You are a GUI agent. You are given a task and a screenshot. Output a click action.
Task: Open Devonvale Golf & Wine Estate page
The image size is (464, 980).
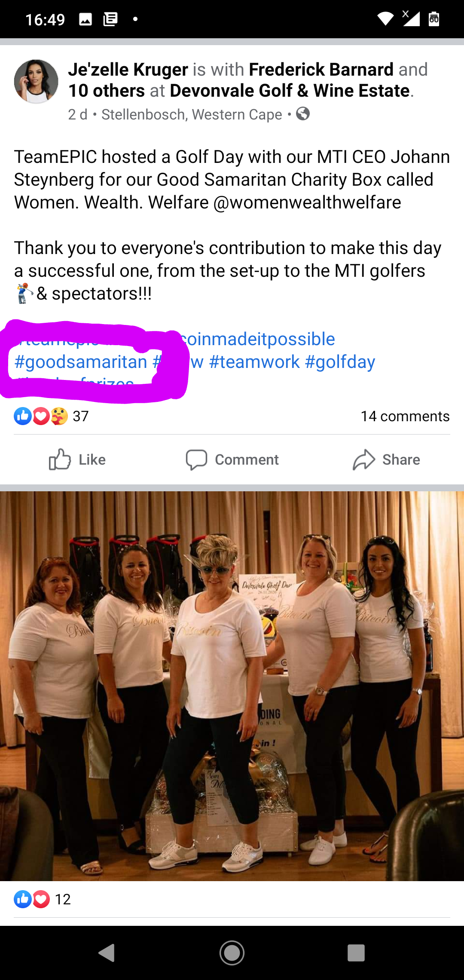tap(290, 91)
